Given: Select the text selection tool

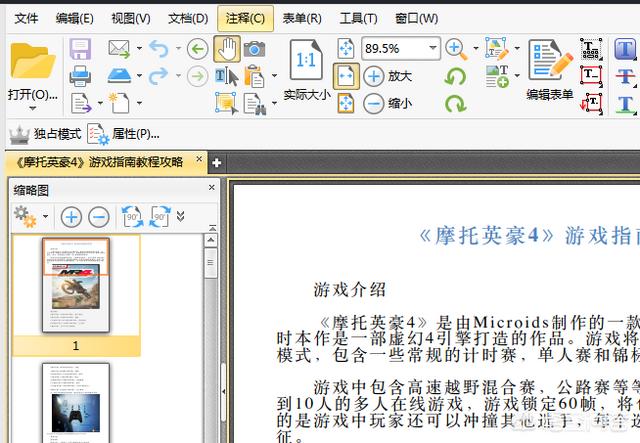Looking at the screenshot, I should point(227,77).
